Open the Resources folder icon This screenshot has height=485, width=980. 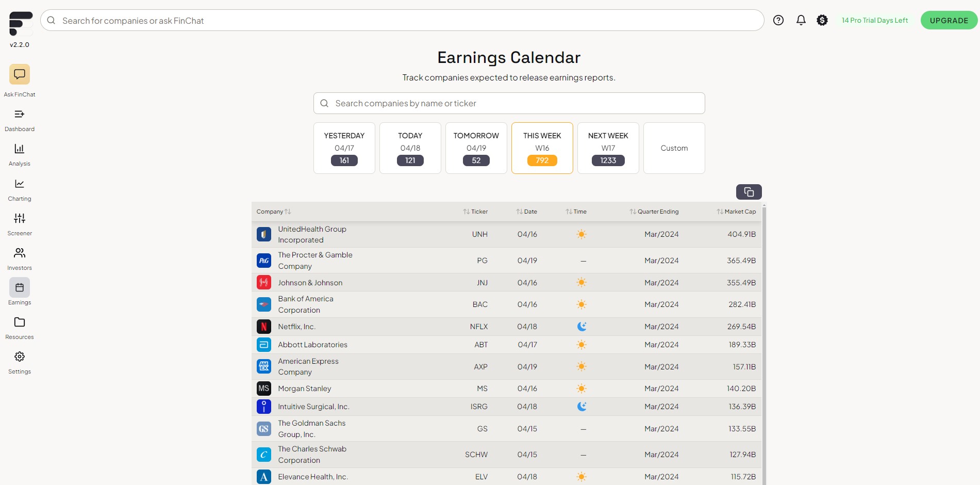point(20,322)
